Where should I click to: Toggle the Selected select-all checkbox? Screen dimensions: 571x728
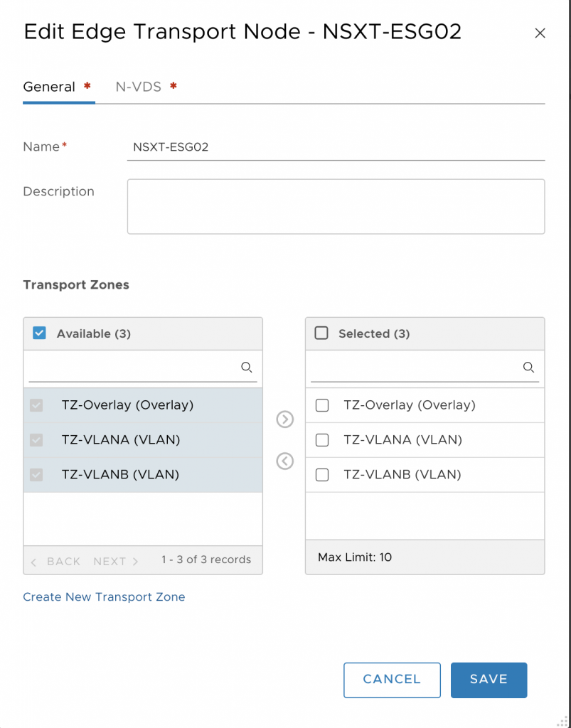click(321, 333)
